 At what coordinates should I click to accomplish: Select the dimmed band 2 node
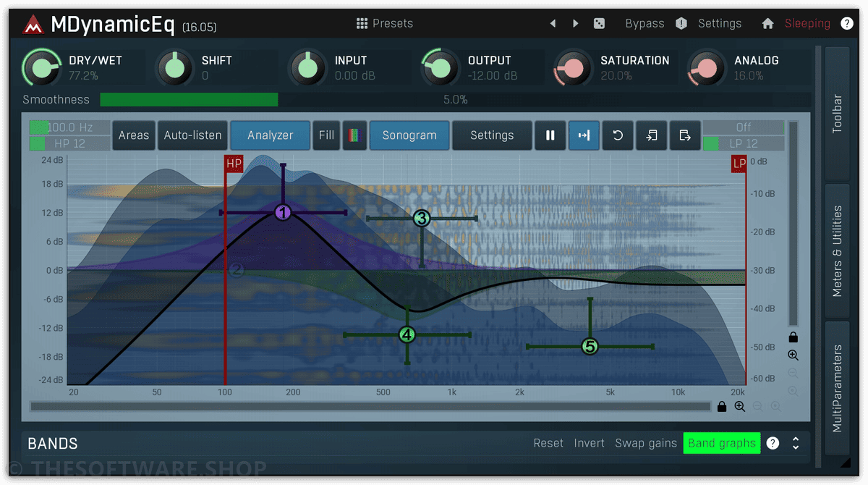point(236,270)
